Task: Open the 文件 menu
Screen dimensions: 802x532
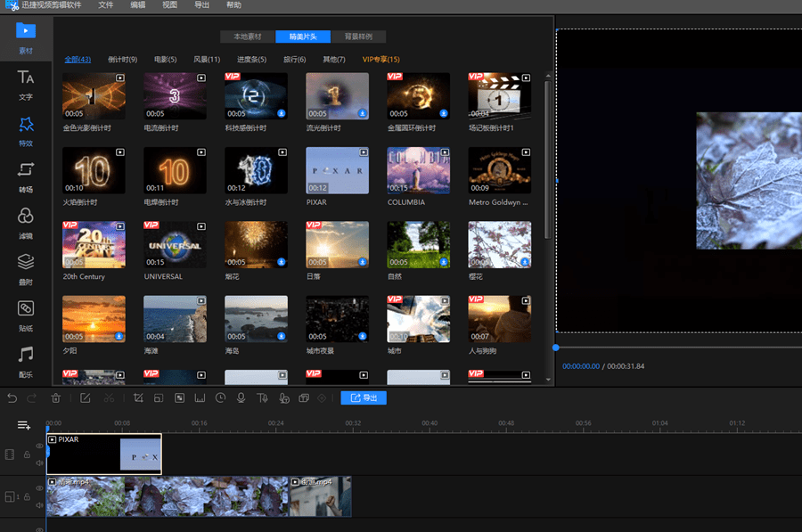Action: (x=105, y=5)
